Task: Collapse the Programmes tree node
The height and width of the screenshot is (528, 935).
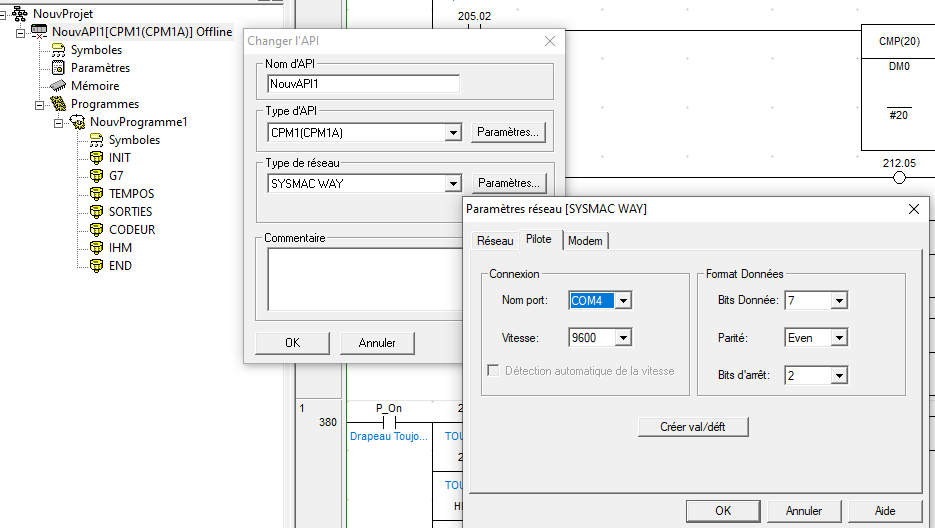Action: [x=39, y=106]
